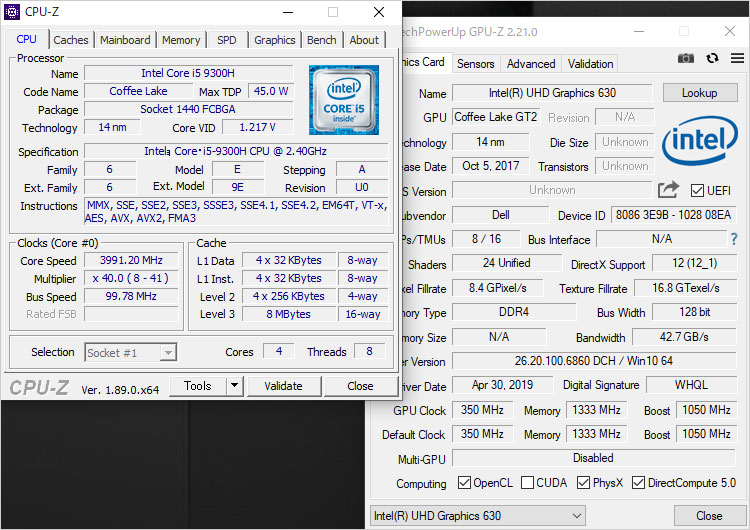Click the Texture Fillrate value 16.8 GTexel/s
This screenshot has width=750, height=530.
685,288
